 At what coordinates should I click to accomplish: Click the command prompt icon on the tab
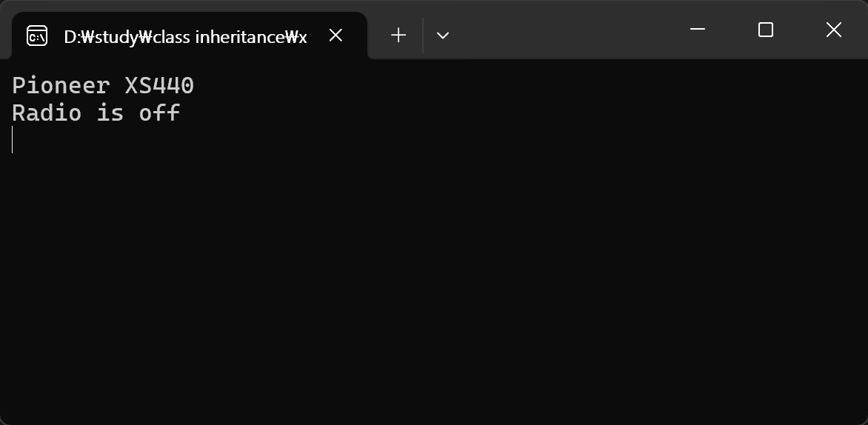pyautogui.click(x=37, y=36)
